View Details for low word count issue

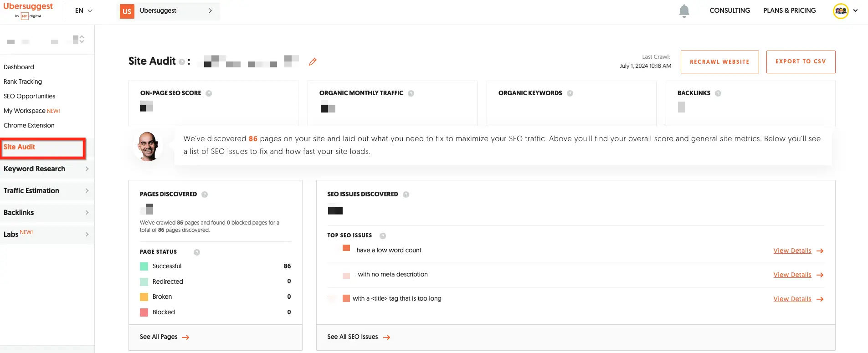pos(792,251)
